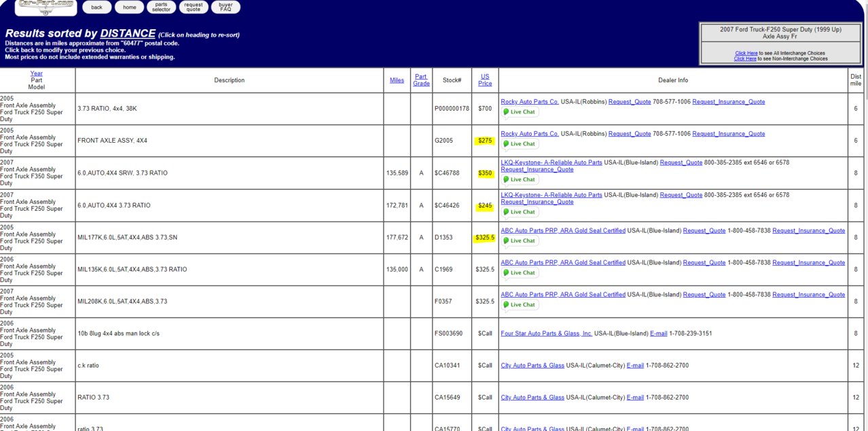The image size is (868, 431).
Task: Select description "6.0,AUTO,4X4 SRW, 3.73 RATIO"
Action: coord(122,173)
